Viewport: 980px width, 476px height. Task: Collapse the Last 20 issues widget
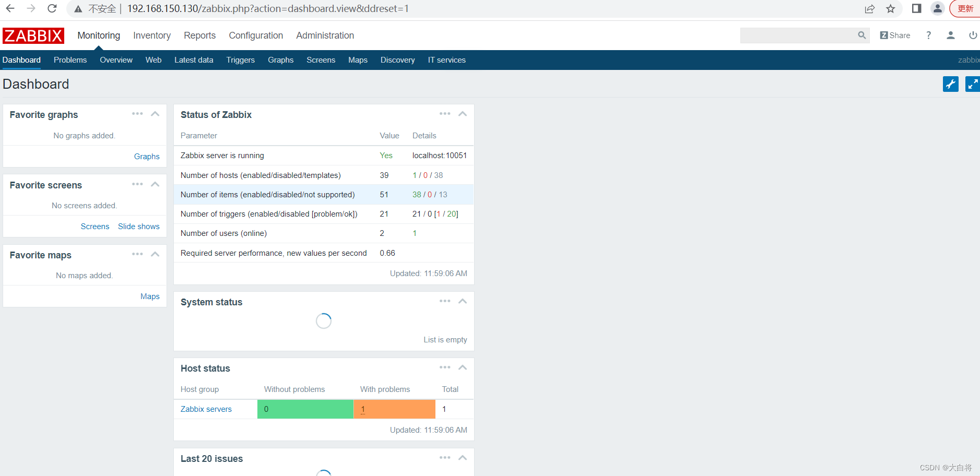[463, 458]
